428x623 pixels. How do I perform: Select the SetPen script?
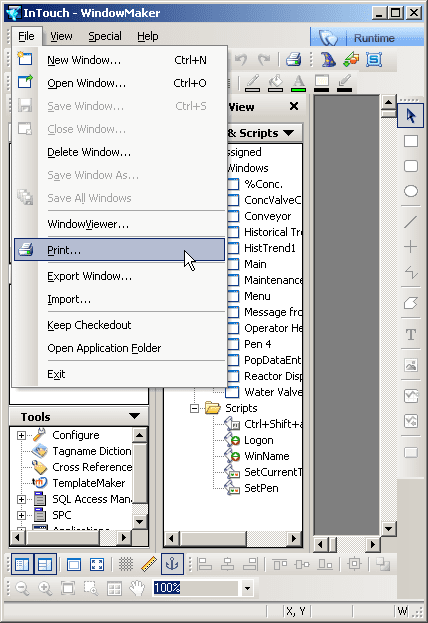(261, 488)
